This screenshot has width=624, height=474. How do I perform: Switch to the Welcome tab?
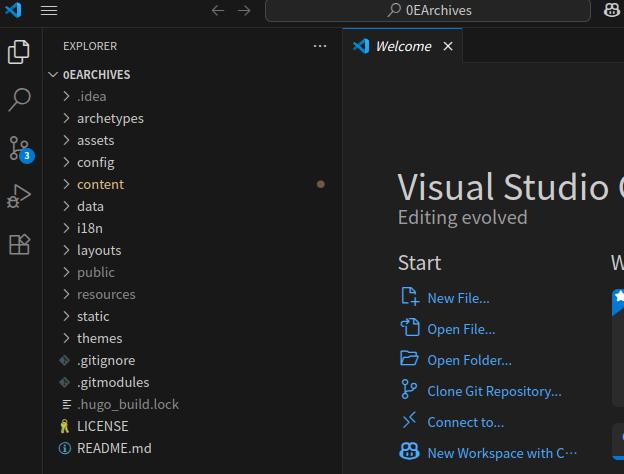coord(403,46)
